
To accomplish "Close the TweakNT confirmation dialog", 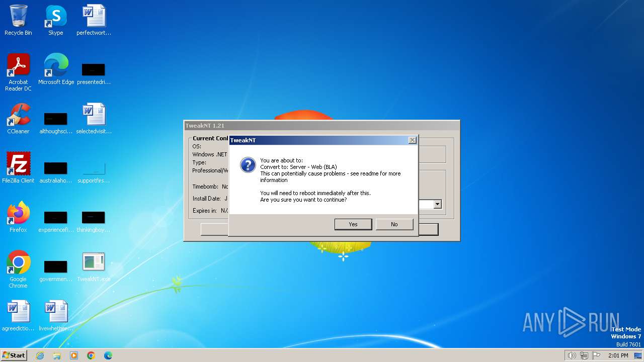I will click(x=413, y=140).
